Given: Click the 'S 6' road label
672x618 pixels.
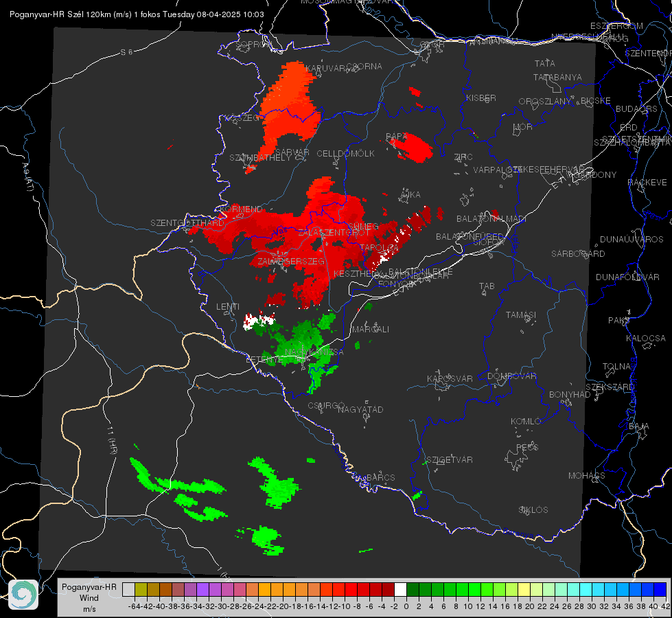Looking at the screenshot, I should coord(127,52).
